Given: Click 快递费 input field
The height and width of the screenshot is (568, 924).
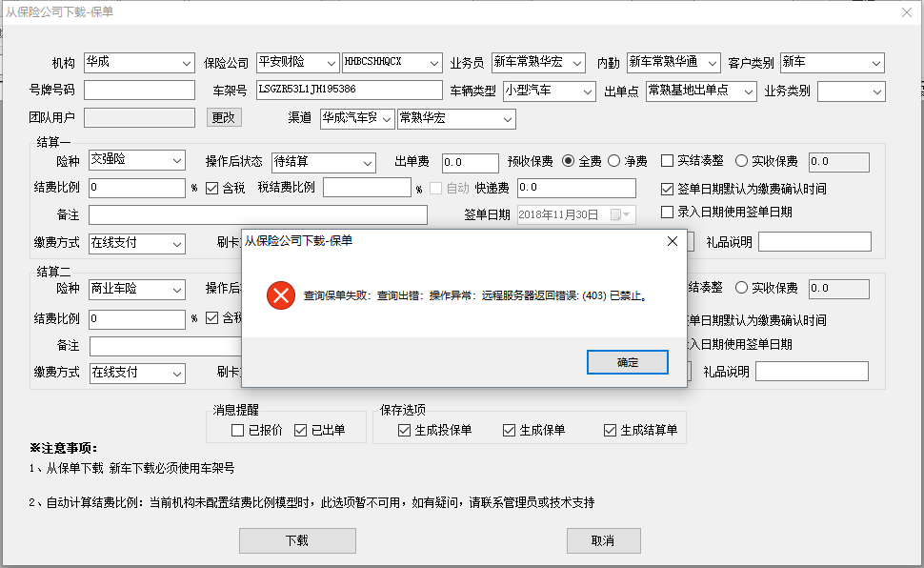Looking at the screenshot, I should (576, 188).
